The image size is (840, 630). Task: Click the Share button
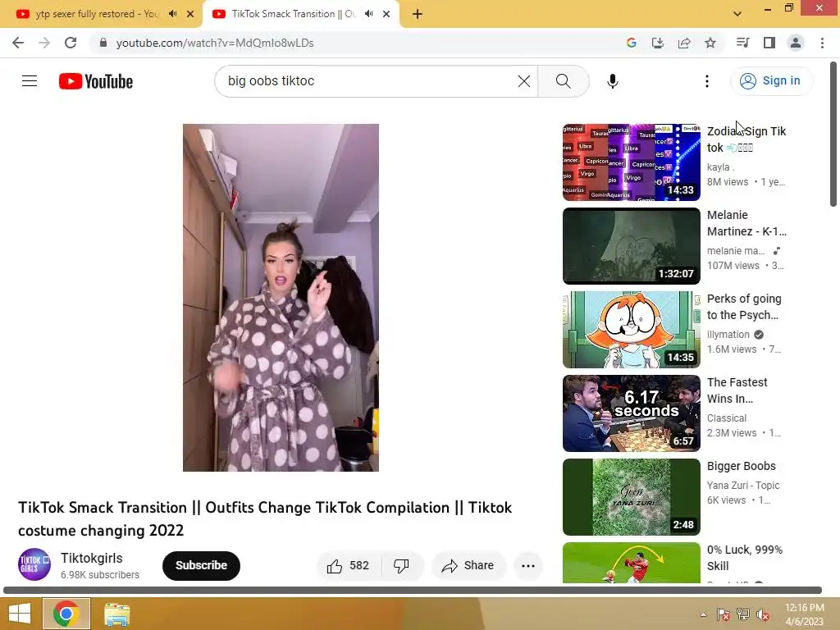pyautogui.click(x=468, y=566)
